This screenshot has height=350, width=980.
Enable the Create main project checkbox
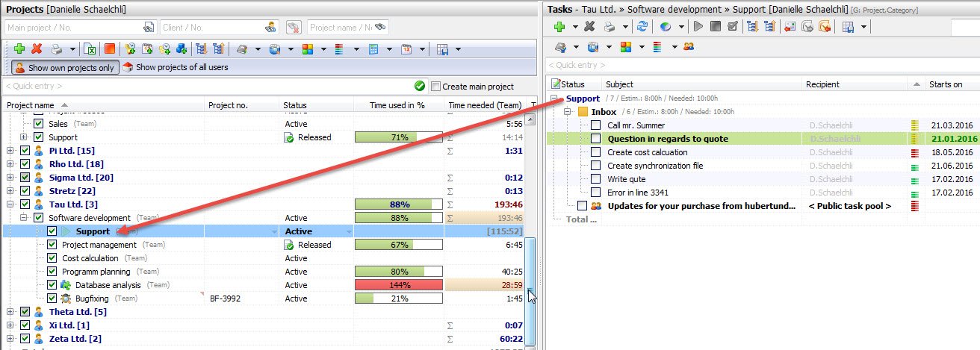[436, 87]
